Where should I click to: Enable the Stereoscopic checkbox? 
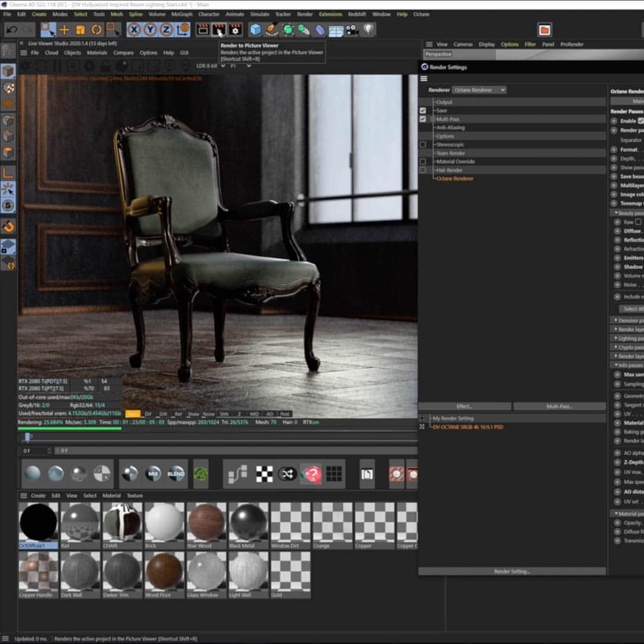(423, 144)
